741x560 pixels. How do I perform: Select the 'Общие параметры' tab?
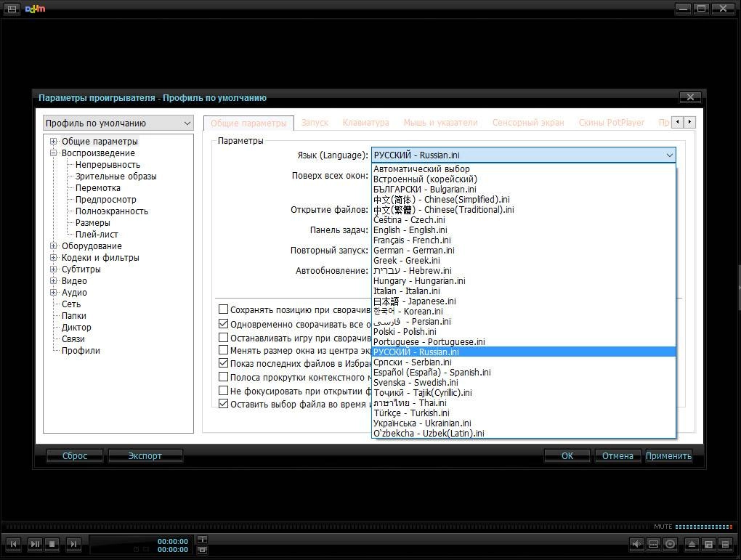point(248,123)
